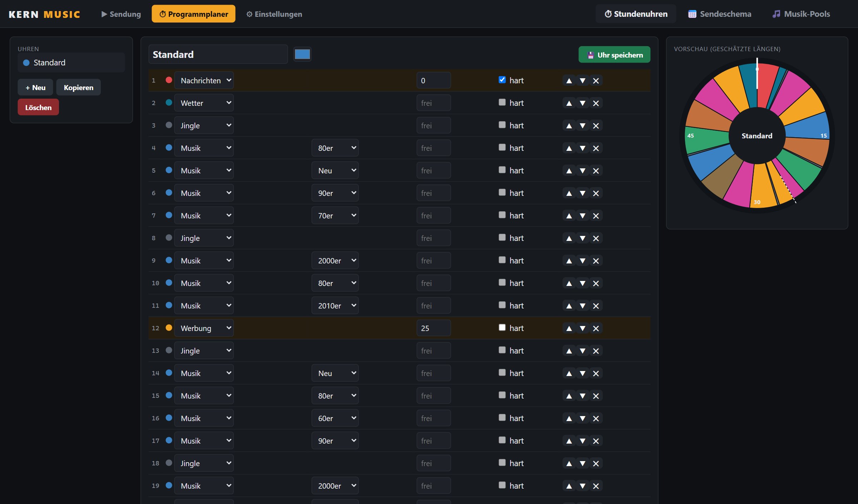858x504 pixels.
Task: Remove row 5 Musik Neu
Action: (x=596, y=171)
